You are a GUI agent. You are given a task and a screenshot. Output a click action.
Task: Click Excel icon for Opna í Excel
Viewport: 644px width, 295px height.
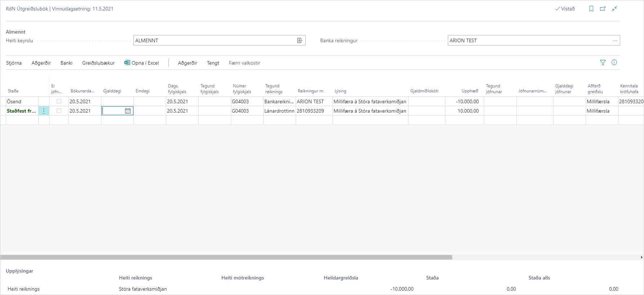127,63
